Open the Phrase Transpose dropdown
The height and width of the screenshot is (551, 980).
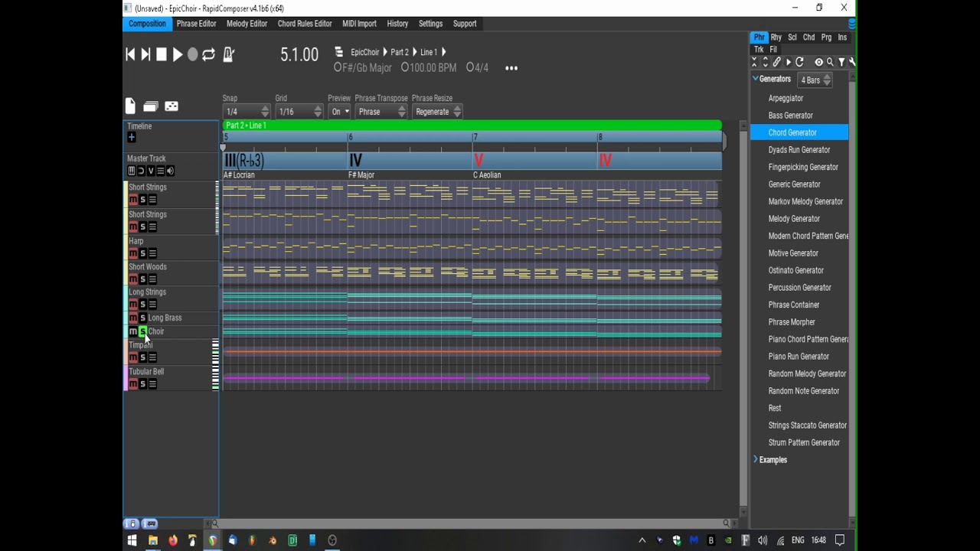tap(381, 112)
